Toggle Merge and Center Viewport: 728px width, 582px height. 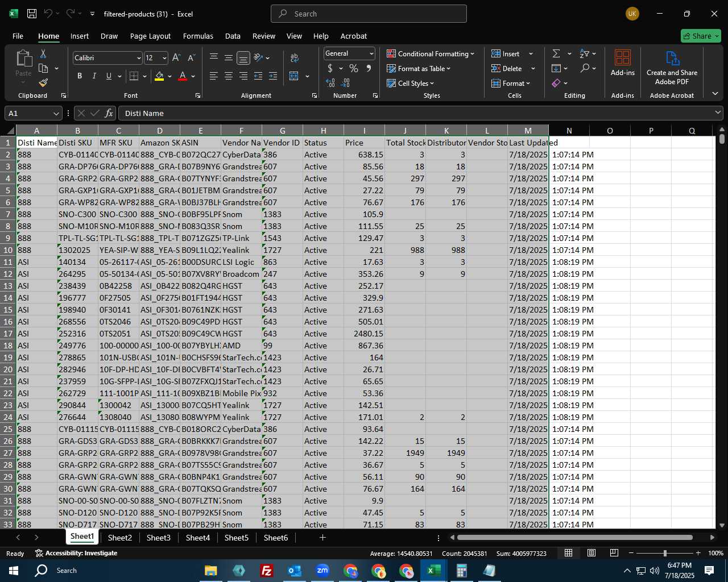[294, 76]
